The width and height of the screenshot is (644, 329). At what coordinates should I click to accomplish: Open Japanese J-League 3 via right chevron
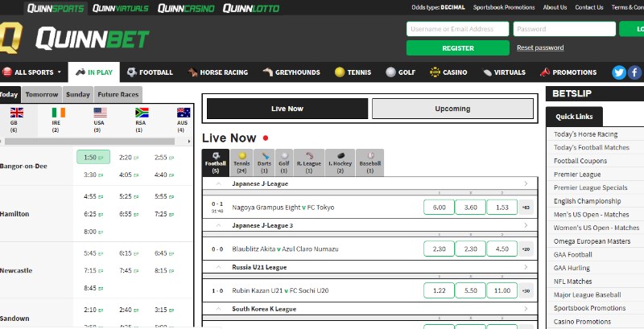[x=526, y=225]
